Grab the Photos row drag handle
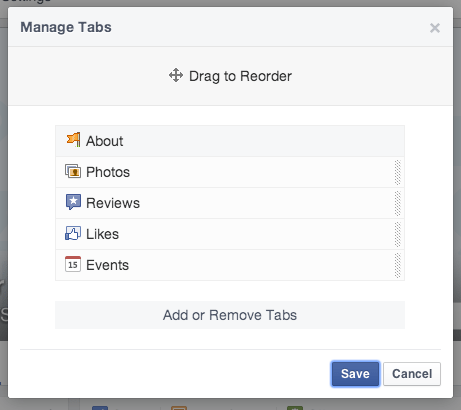Image resolution: width=461 pixels, height=410 pixels. click(397, 172)
